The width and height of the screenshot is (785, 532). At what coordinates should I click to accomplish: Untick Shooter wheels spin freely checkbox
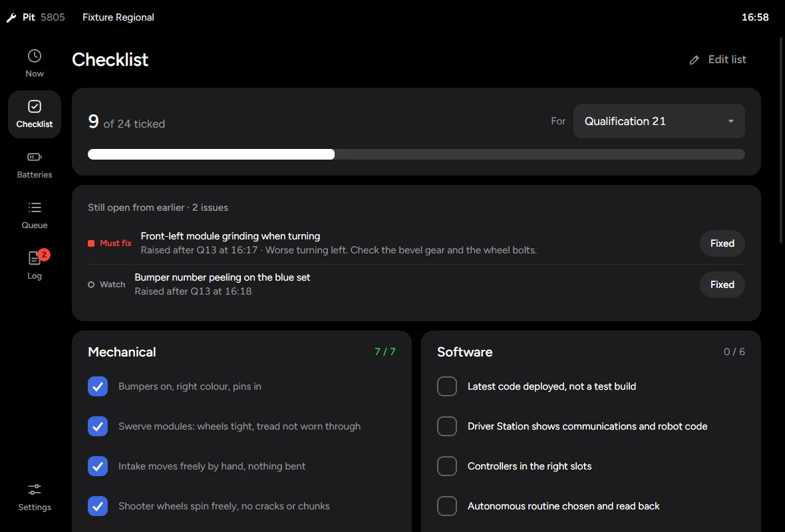[x=98, y=506]
